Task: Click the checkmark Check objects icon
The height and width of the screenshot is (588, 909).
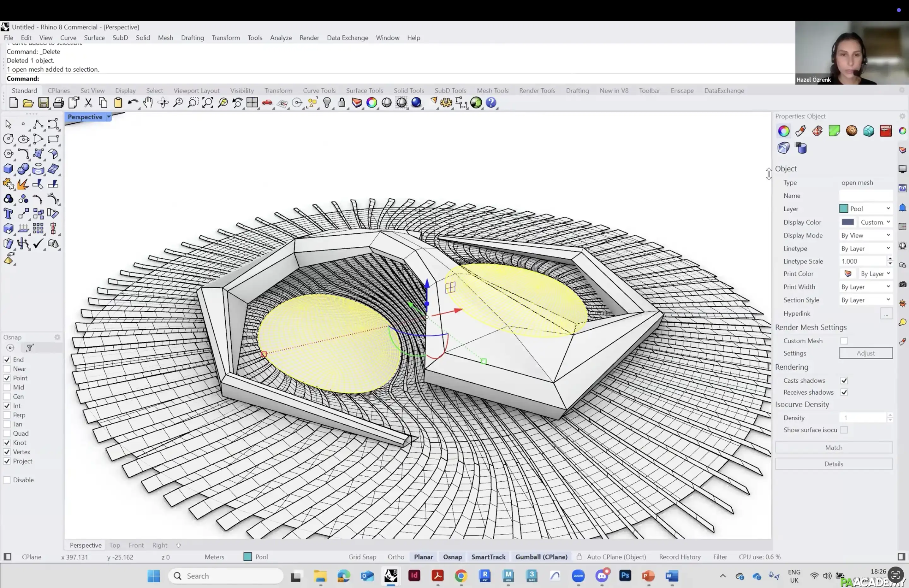Action: [38, 244]
